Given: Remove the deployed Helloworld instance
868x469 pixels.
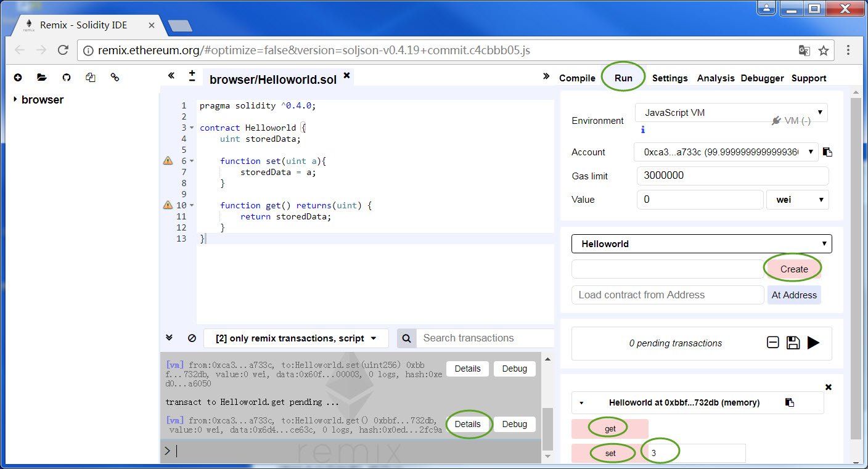Looking at the screenshot, I should (x=828, y=387).
